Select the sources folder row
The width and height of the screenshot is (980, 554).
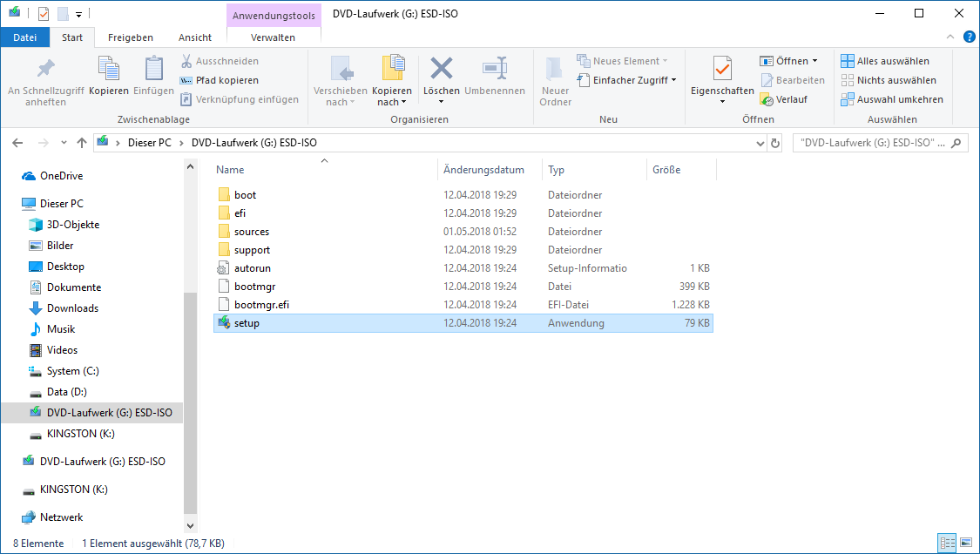click(x=463, y=232)
